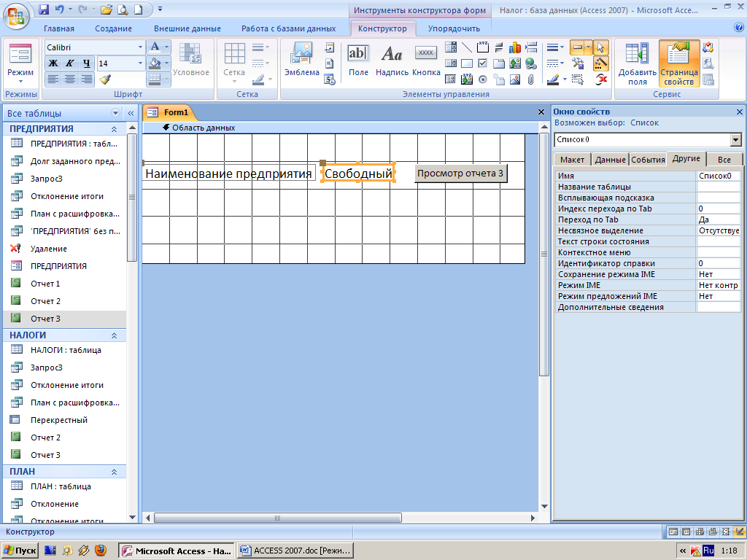Open the Главная ribbon tab
The width and height of the screenshot is (747, 560).
[x=59, y=28]
